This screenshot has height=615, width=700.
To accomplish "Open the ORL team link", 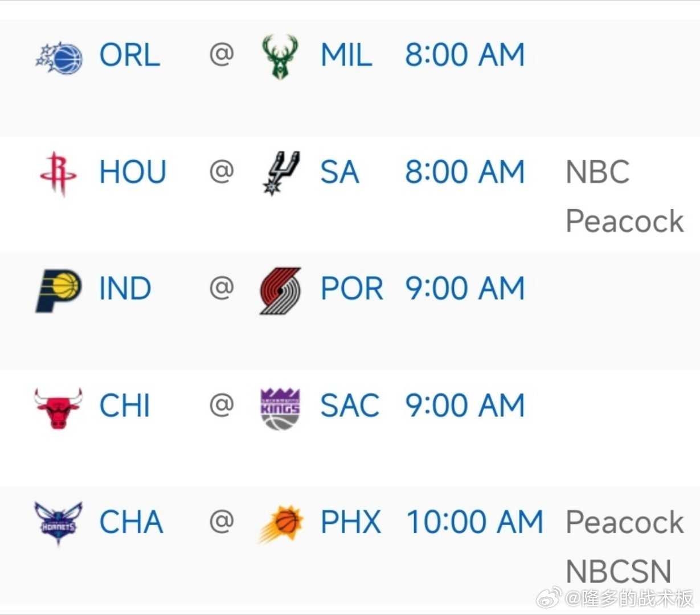I will click(130, 55).
